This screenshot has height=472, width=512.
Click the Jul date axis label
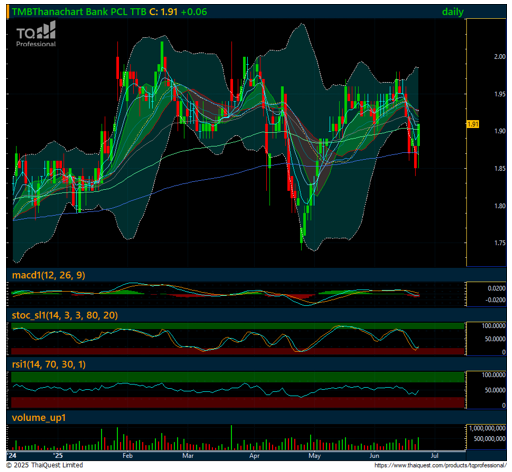coord(434,456)
